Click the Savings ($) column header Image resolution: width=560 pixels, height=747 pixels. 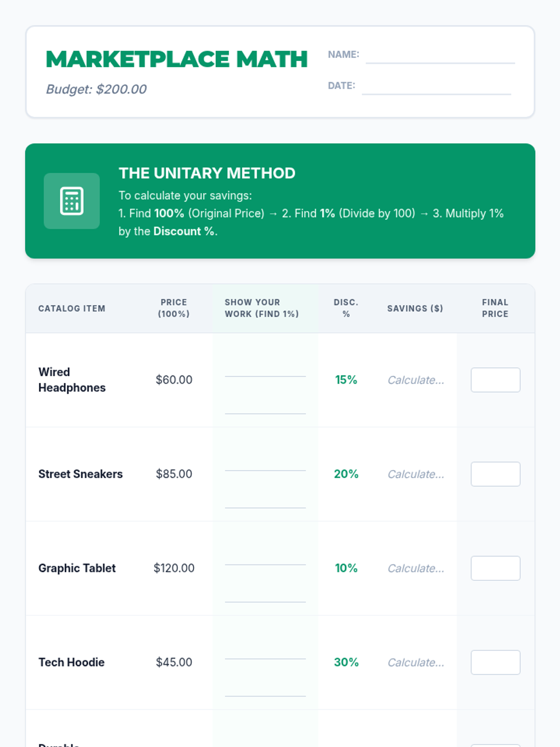tap(415, 309)
